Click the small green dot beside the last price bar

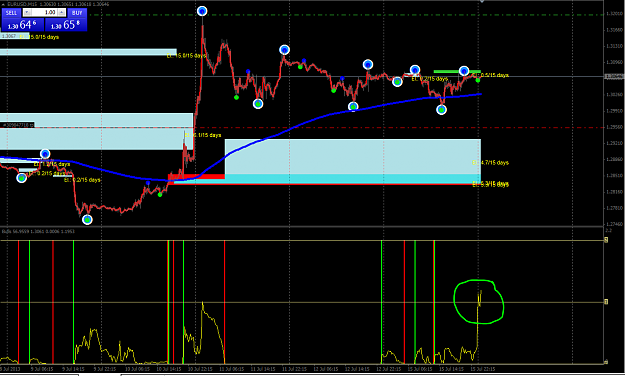coord(478,81)
